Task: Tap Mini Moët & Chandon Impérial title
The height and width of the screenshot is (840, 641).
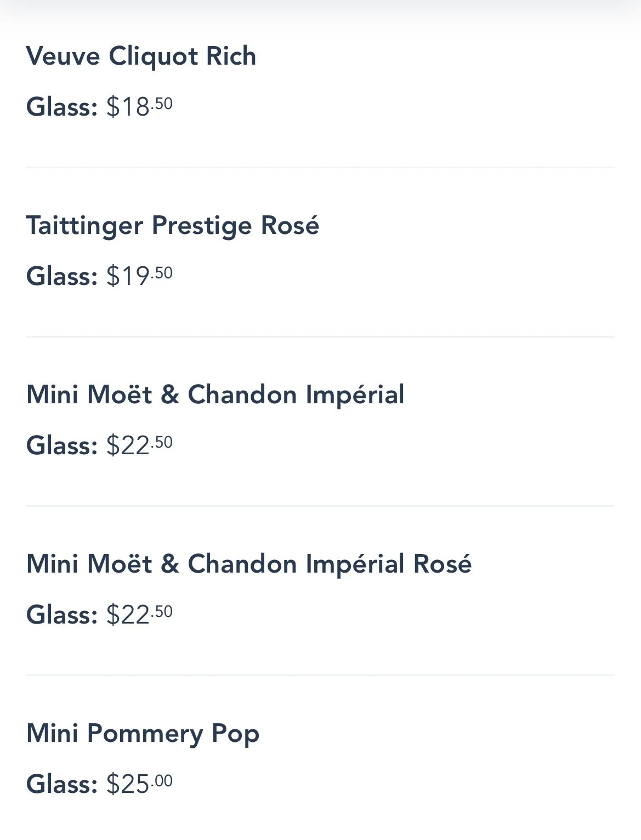Action: click(x=215, y=395)
